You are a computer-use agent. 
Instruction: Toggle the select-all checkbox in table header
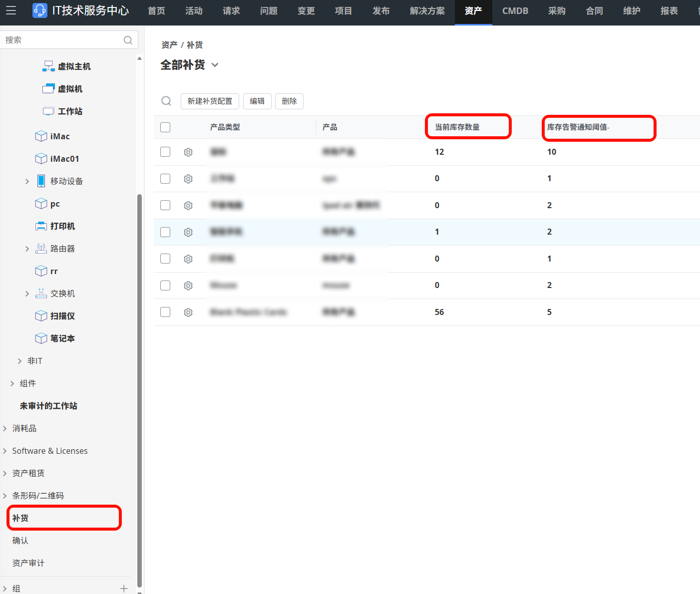coord(165,127)
